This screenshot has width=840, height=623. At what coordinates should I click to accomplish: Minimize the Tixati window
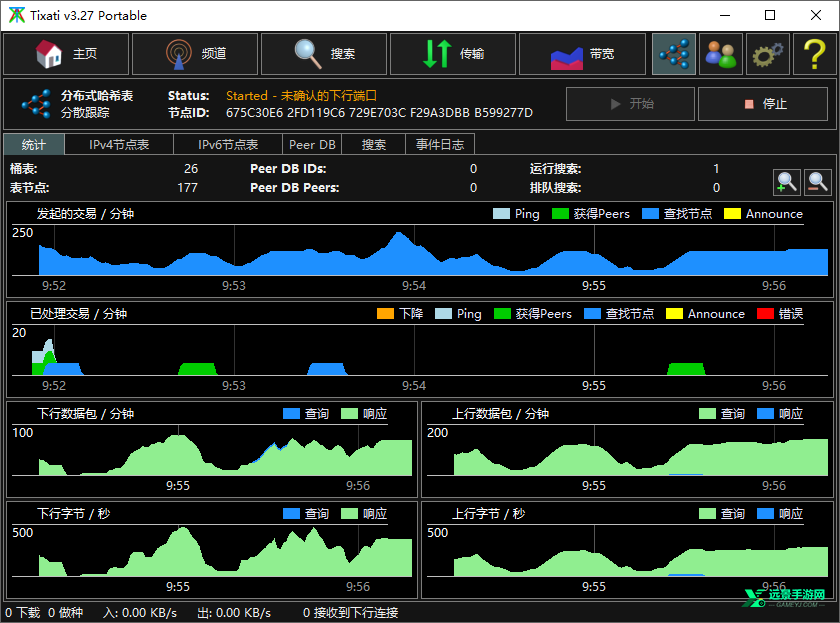pos(725,16)
